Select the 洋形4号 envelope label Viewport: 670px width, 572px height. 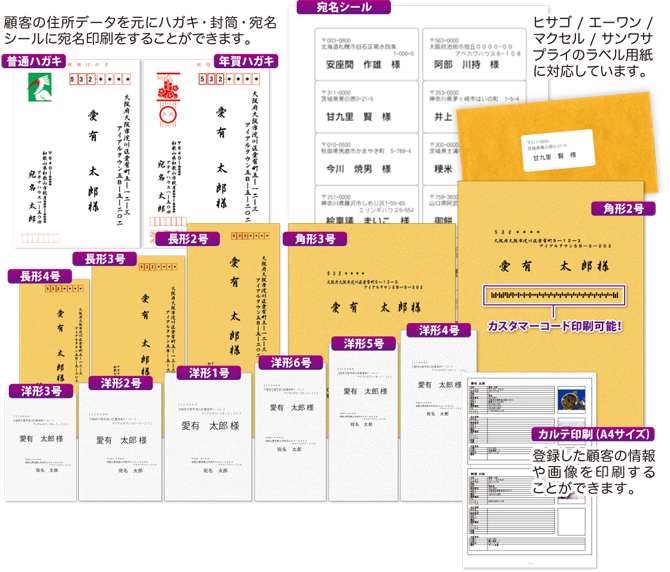pos(438,330)
